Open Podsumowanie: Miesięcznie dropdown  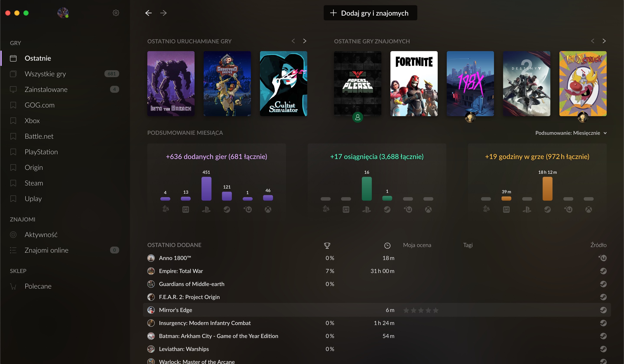[571, 133]
